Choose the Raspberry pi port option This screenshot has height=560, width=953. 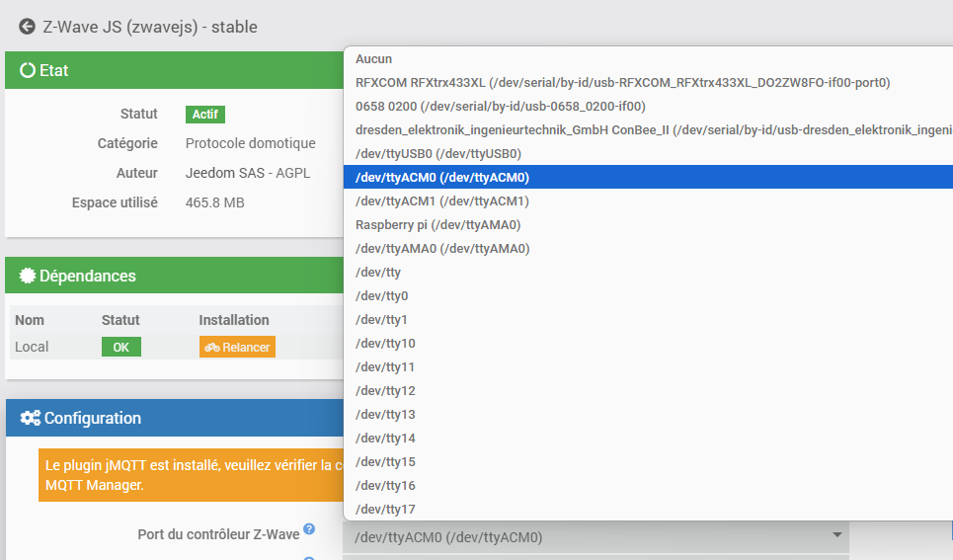[437, 225]
